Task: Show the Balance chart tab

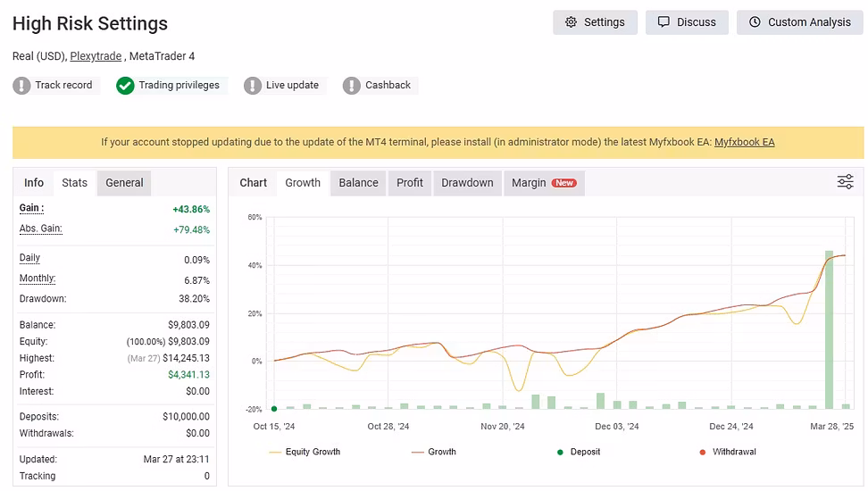Action: tap(358, 183)
